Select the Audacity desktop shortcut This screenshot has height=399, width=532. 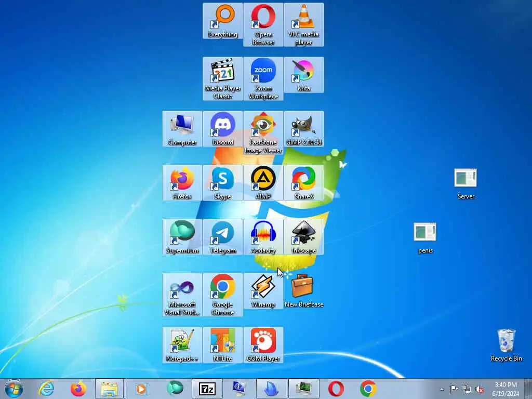[x=263, y=237]
